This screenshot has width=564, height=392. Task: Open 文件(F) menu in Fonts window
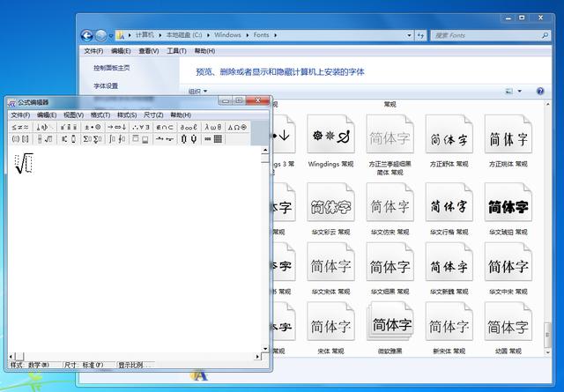(x=93, y=51)
